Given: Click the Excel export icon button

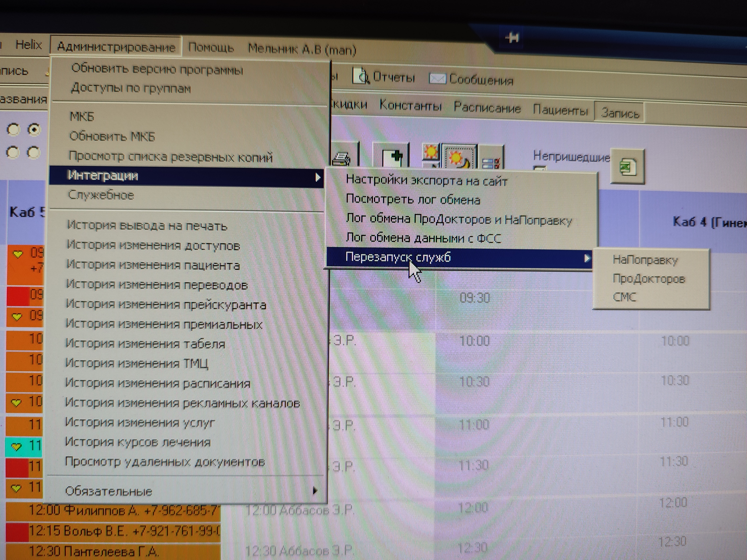Looking at the screenshot, I should (627, 167).
